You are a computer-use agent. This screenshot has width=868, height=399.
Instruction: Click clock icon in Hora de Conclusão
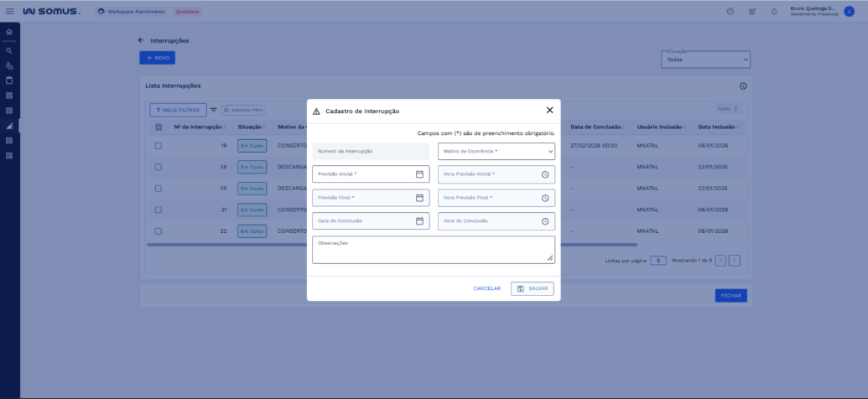pyautogui.click(x=544, y=221)
